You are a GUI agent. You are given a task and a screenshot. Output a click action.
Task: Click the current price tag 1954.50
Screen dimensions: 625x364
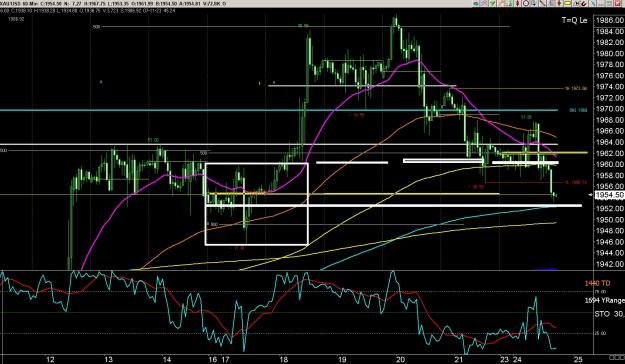(x=609, y=195)
